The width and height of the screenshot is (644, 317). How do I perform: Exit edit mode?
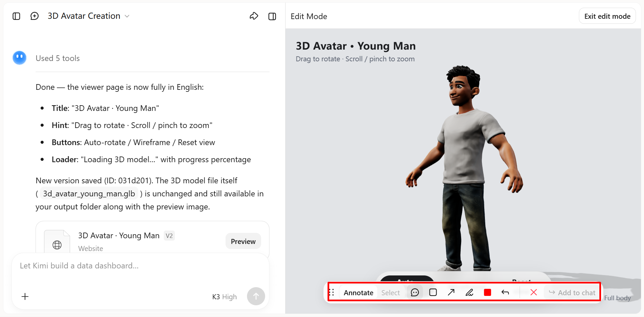(607, 16)
